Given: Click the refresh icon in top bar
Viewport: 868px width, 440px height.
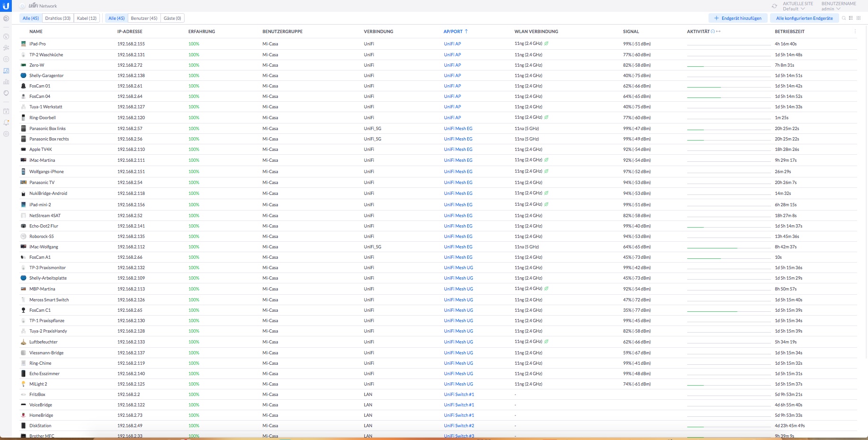Looking at the screenshot, I should [x=774, y=6].
